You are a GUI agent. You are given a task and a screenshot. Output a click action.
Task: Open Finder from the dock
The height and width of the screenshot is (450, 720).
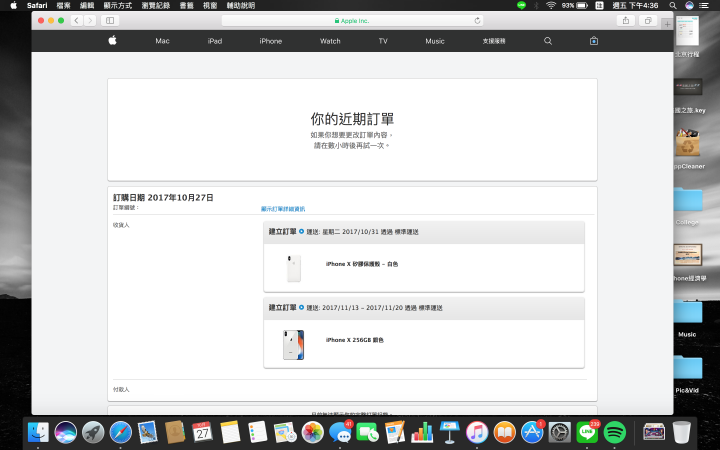[38, 432]
